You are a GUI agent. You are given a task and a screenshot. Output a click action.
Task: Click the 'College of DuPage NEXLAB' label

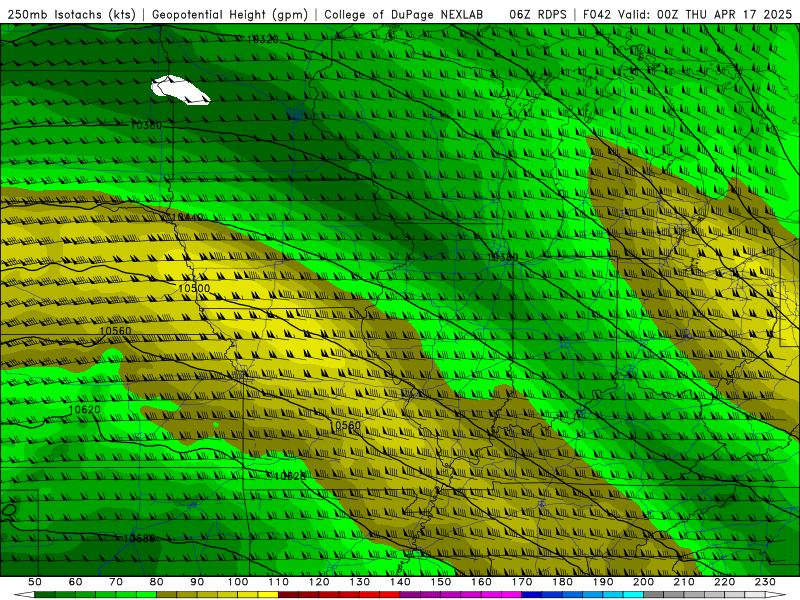(x=404, y=15)
